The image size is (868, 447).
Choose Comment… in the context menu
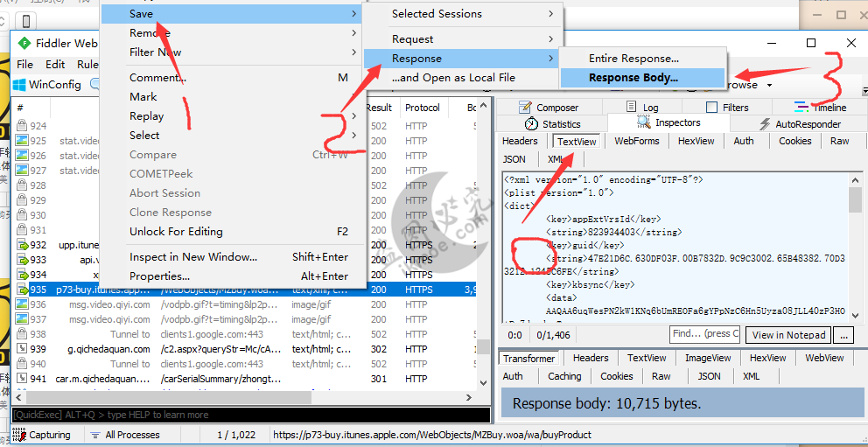point(233,78)
